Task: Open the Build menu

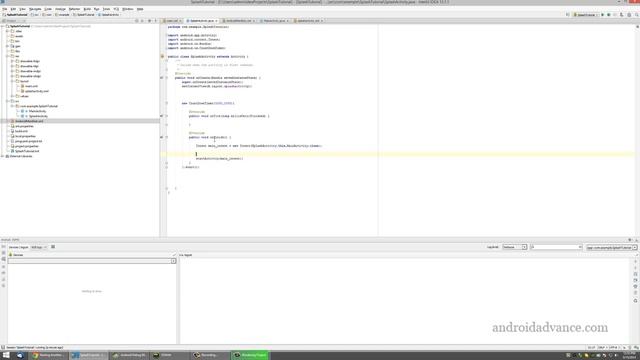Action: pyautogui.click(x=87, y=9)
